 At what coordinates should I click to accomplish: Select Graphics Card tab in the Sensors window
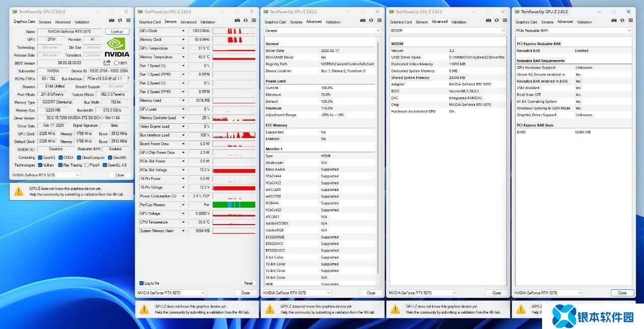[x=150, y=22]
